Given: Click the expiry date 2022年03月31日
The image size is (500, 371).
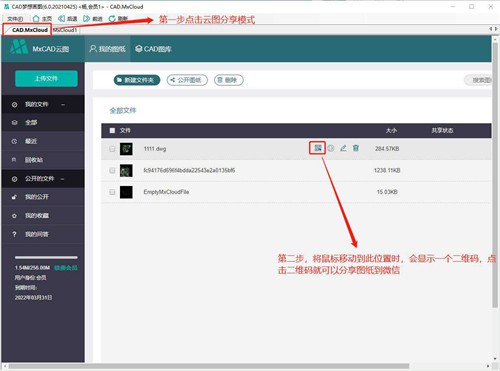Looking at the screenshot, I should point(33,297).
